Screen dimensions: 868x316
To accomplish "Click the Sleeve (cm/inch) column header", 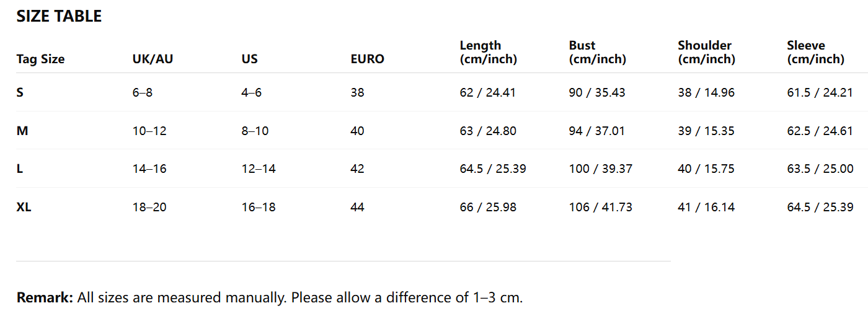I will (815, 53).
